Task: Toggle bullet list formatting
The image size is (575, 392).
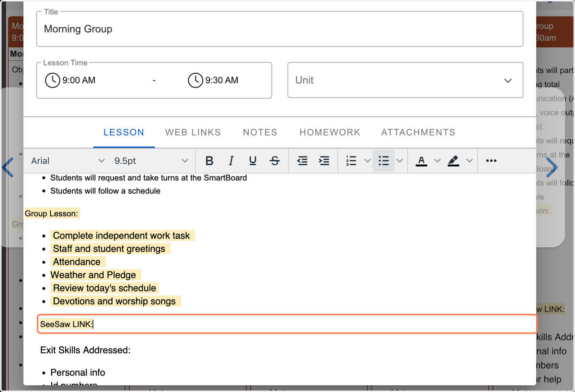Action: (x=383, y=161)
